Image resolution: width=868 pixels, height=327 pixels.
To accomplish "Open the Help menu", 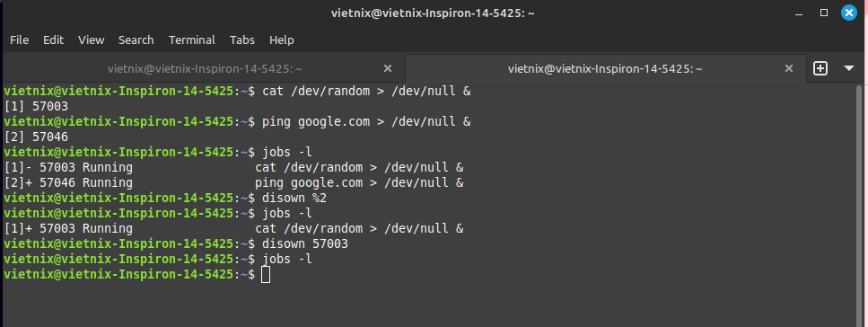I will (x=281, y=40).
